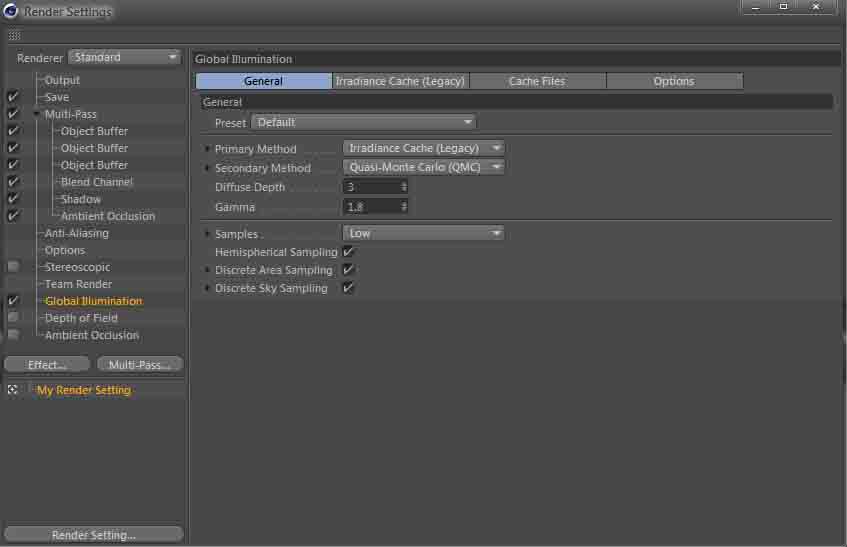The image size is (847, 547).
Task: Open the Primary Method dropdown
Action: pos(424,148)
